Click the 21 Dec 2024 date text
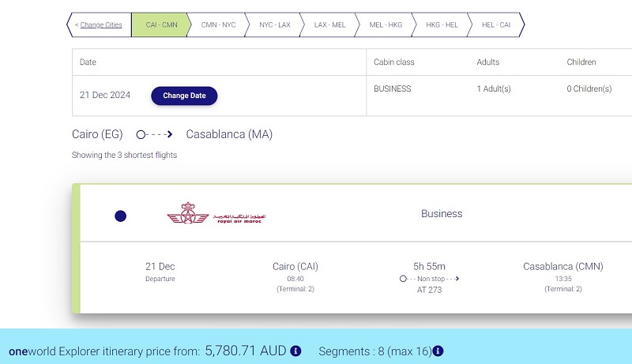Viewport: 632px width, 364px height. pyautogui.click(x=105, y=95)
